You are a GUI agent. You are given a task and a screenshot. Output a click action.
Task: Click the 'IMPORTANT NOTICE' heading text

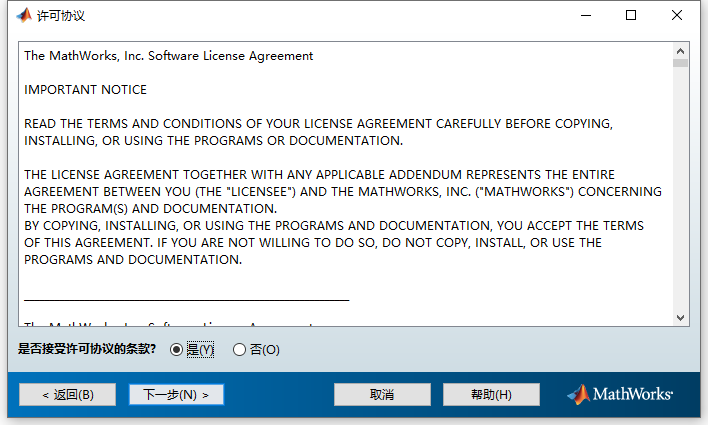tap(85, 89)
